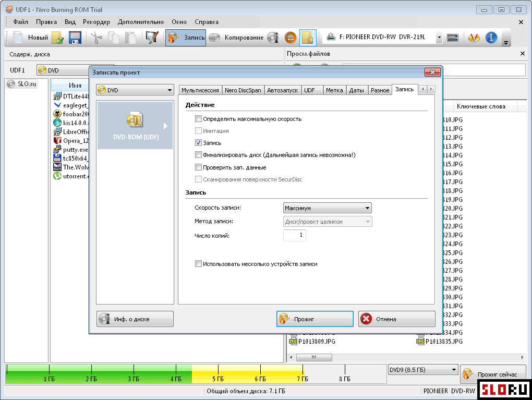This screenshot has width=532, height=400.
Task: Enable Определить максимальную скорость checkbox
Action: [x=198, y=119]
